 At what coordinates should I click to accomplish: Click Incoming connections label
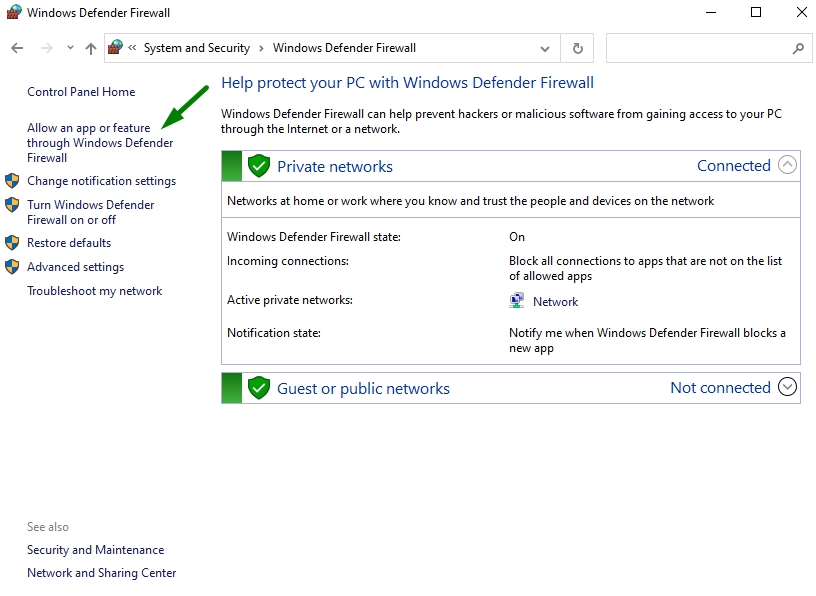[x=288, y=261]
